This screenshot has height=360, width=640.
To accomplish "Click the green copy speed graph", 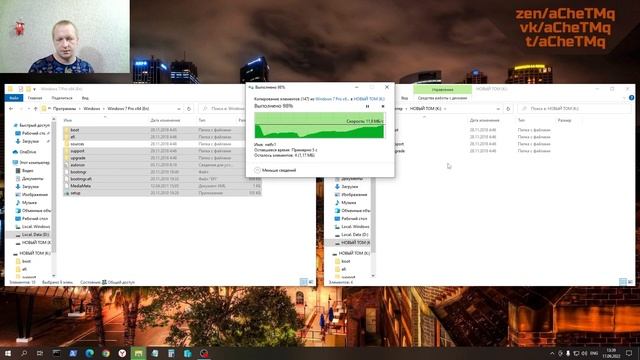I will (319, 125).
